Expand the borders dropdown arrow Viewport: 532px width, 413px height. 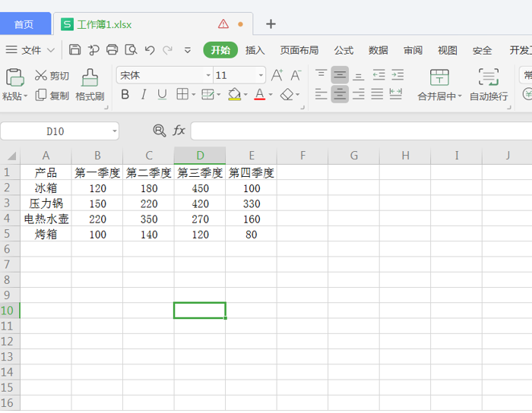pyautogui.click(x=194, y=95)
